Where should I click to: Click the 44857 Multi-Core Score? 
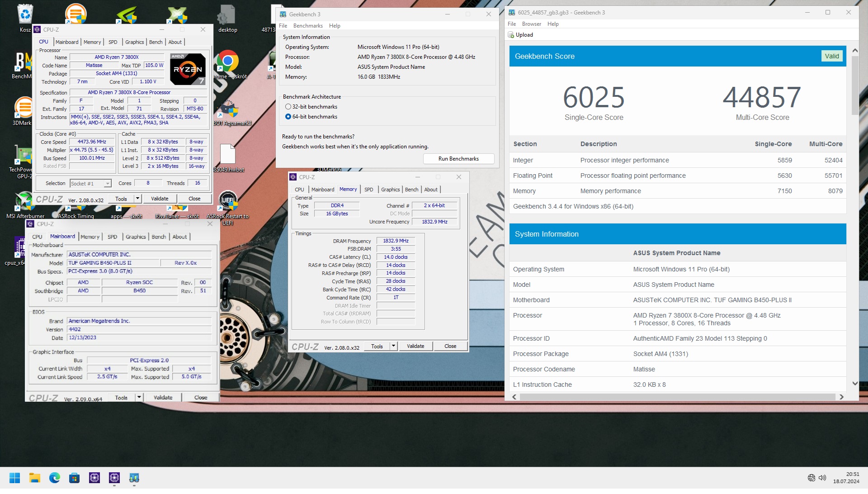pos(762,98)
